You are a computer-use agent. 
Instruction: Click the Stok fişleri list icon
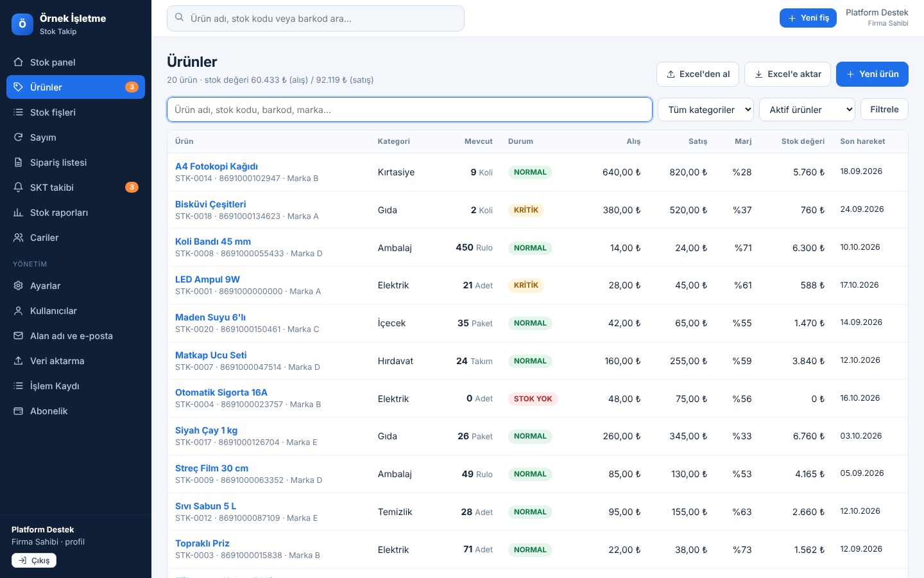pos(18,112)
